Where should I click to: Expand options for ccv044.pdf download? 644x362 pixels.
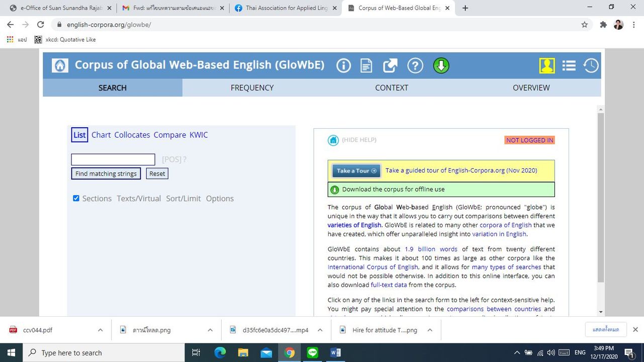point(100,330)
